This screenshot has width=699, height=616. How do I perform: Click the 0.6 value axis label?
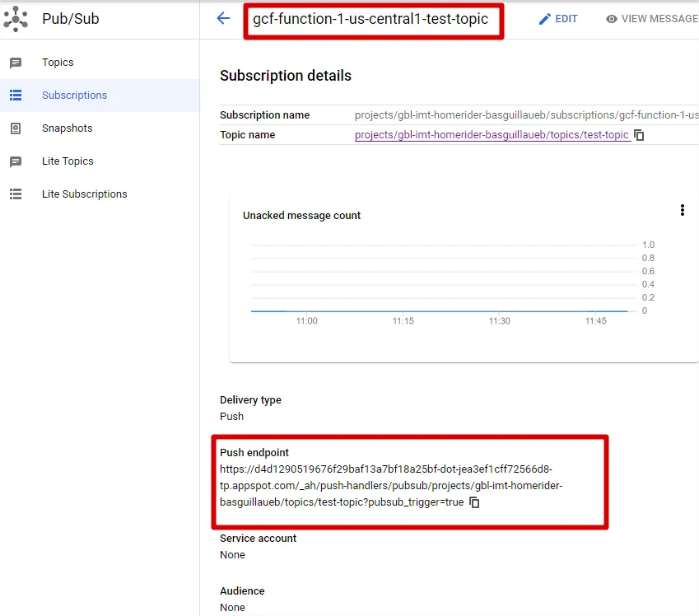648,271
